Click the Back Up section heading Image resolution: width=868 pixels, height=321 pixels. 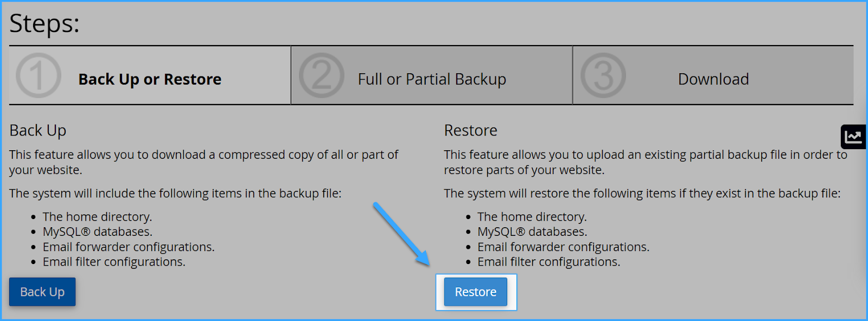click(38, 131)
